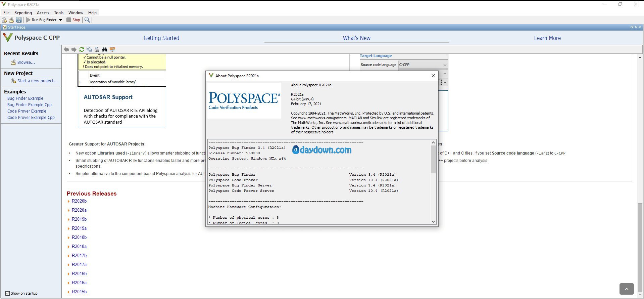644x299 pixels.
Task: Click the Start a new project... link
Action: click(38, 81)
